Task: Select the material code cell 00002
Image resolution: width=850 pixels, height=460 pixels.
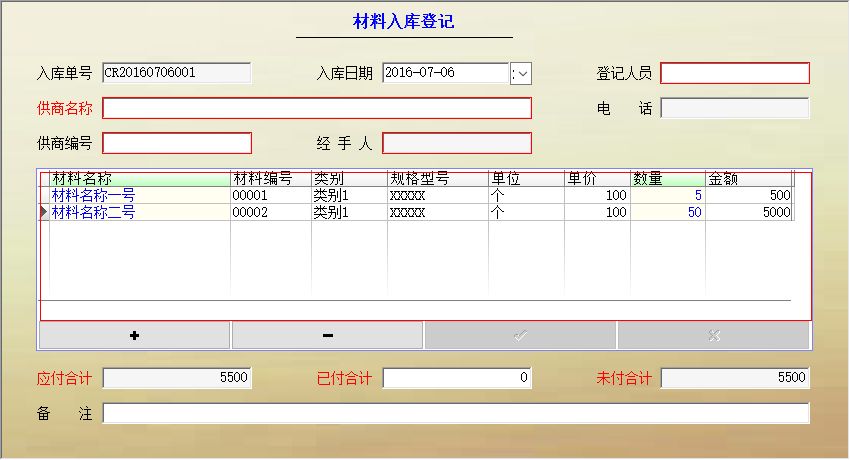Action: [271, 212]
